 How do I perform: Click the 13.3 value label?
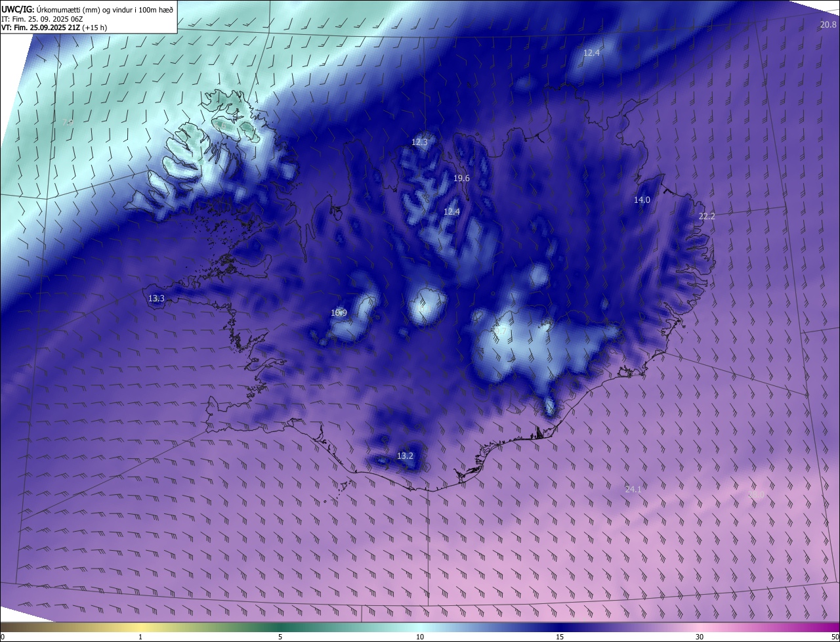[x=156, y=299]
